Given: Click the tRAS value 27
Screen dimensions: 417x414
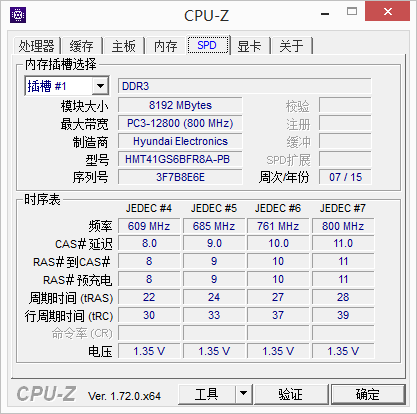Looking at the screenshot, I should 278,297.
